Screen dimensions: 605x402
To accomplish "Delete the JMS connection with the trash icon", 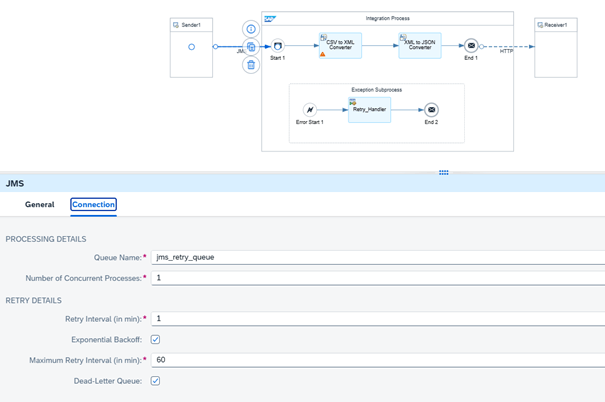I will pos(251,65).
